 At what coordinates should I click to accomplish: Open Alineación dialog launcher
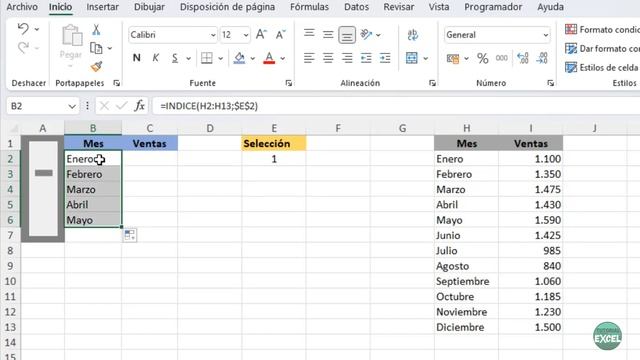(432, 83)
